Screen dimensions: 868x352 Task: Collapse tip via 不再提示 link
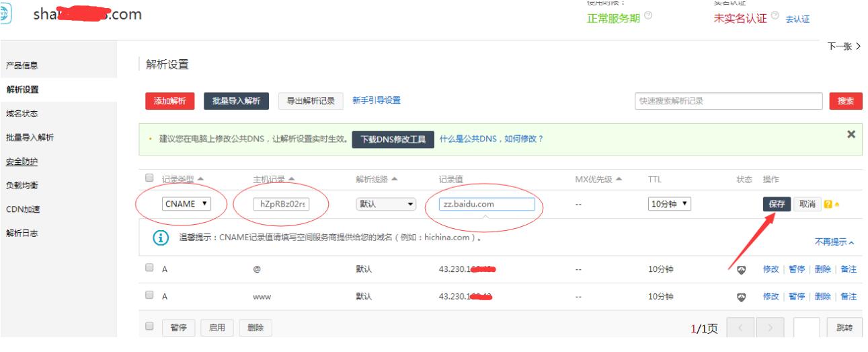(834, 242)
